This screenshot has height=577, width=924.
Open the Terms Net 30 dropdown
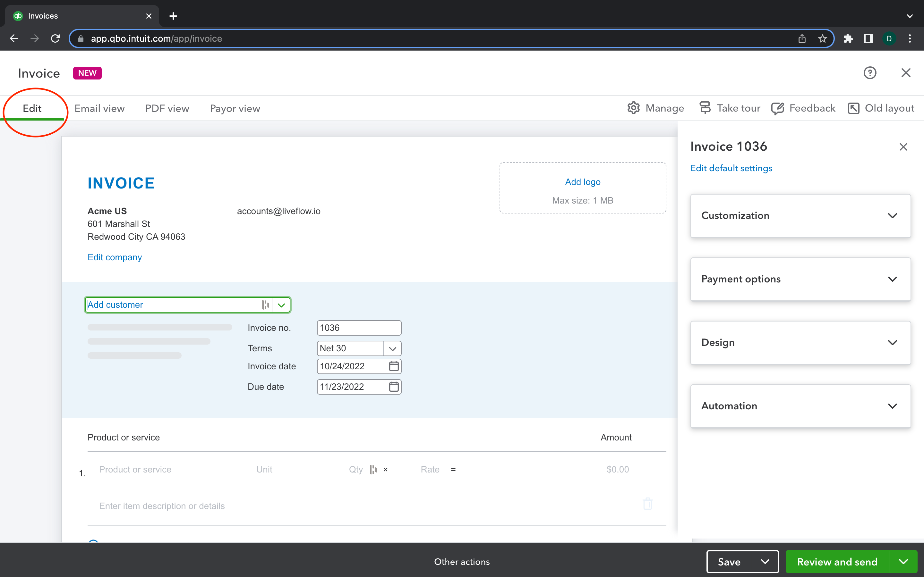point(392,348)
